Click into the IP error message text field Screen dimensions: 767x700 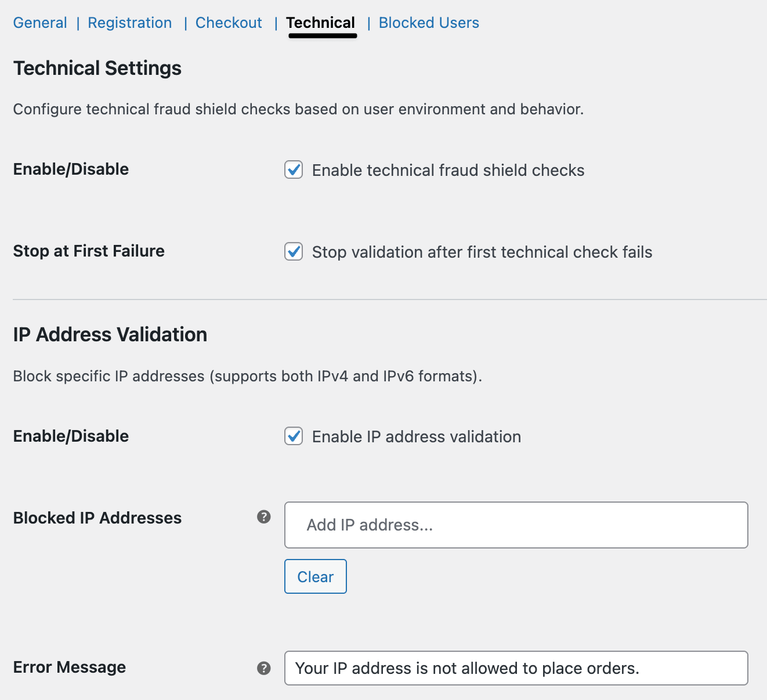(516, 668)
